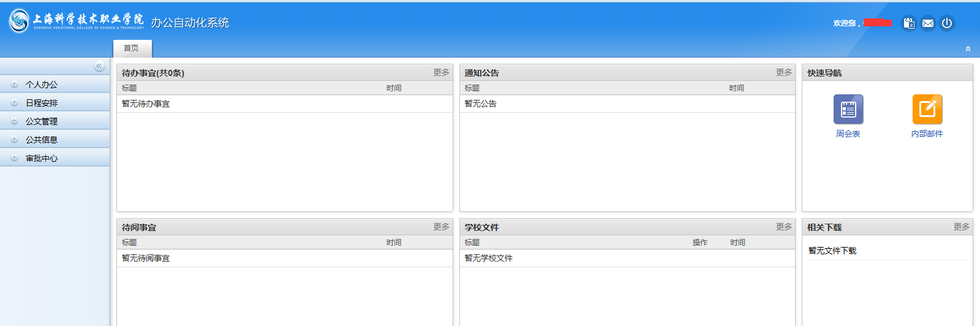This screenshot has width=980, height=326.
Task: Expand the 个人办公 menu section
Action: tap(42, 85)
